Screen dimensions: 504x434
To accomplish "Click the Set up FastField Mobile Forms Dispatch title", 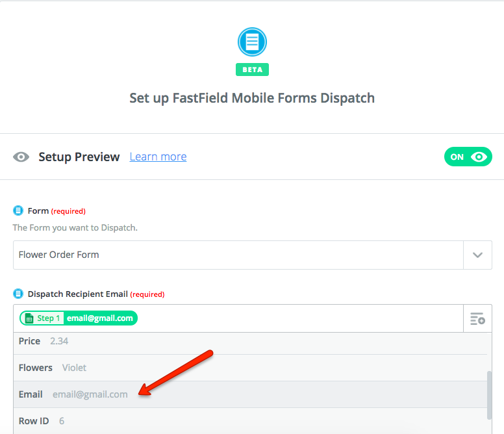I will pos(252,98).
